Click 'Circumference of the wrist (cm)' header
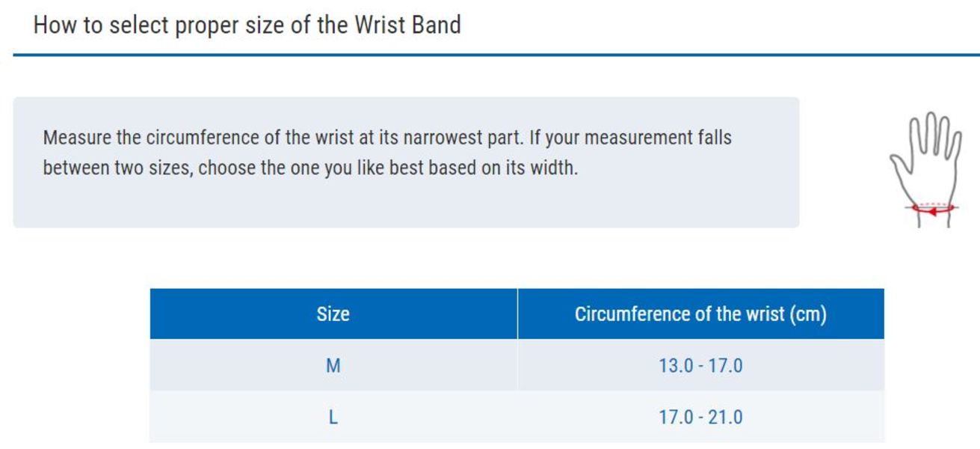The height and width of the screenshot is (449, 980). (x=700, y=314)
